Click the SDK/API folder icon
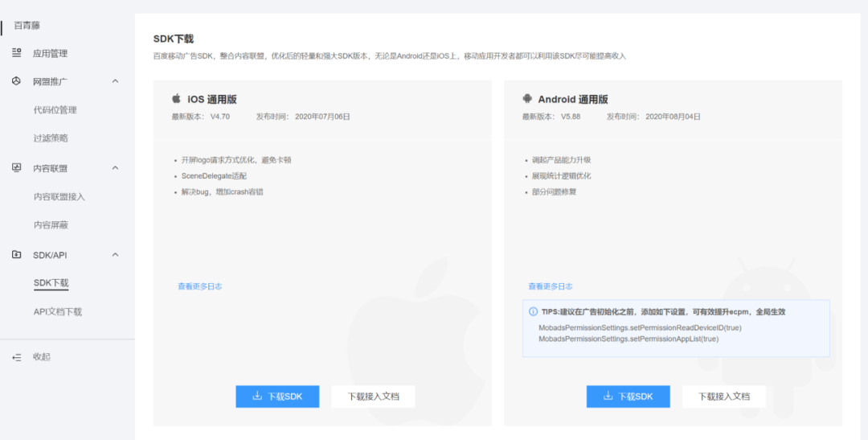868x440 pixels. pyautogui.click(x=17, y=254)
